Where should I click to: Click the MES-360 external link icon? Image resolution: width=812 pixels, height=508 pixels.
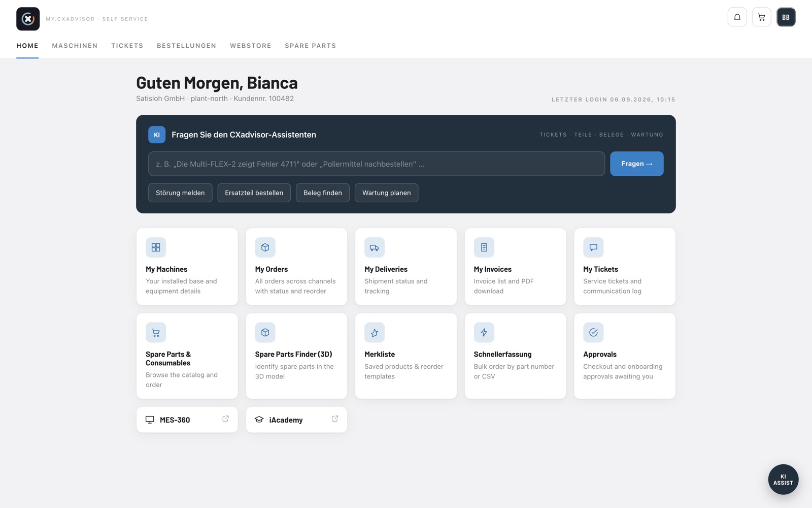225,419
